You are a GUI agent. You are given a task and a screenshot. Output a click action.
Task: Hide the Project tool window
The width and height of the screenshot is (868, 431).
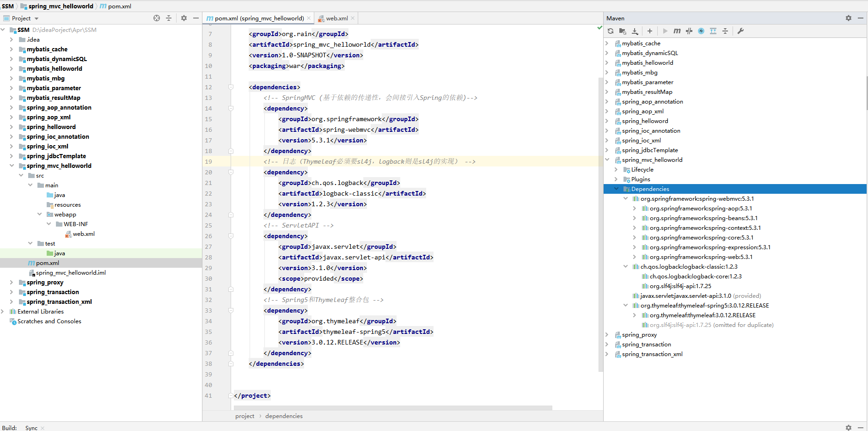pos(196,18)
